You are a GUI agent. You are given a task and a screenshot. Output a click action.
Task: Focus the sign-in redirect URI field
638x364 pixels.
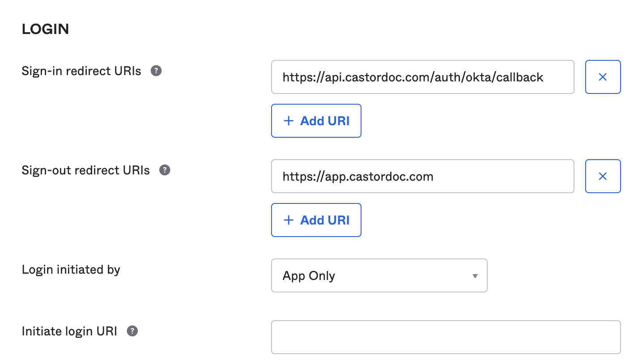click(x=422, y=77)
